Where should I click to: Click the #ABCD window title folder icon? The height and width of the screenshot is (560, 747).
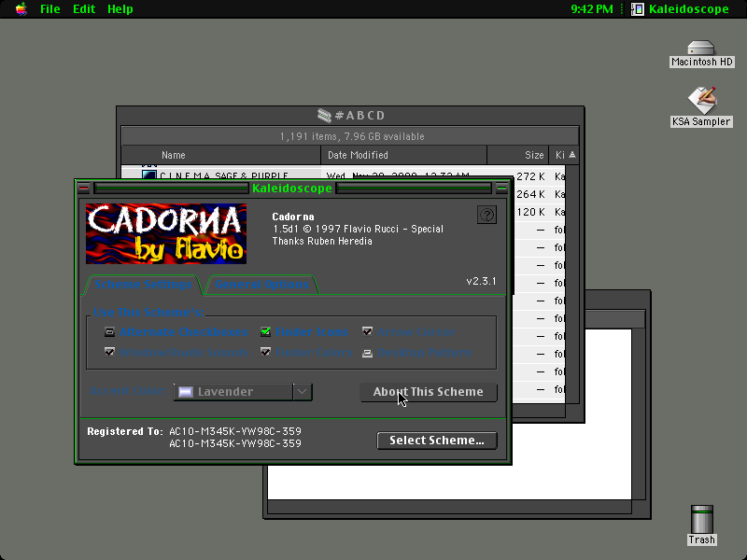(x=324, y=115)
